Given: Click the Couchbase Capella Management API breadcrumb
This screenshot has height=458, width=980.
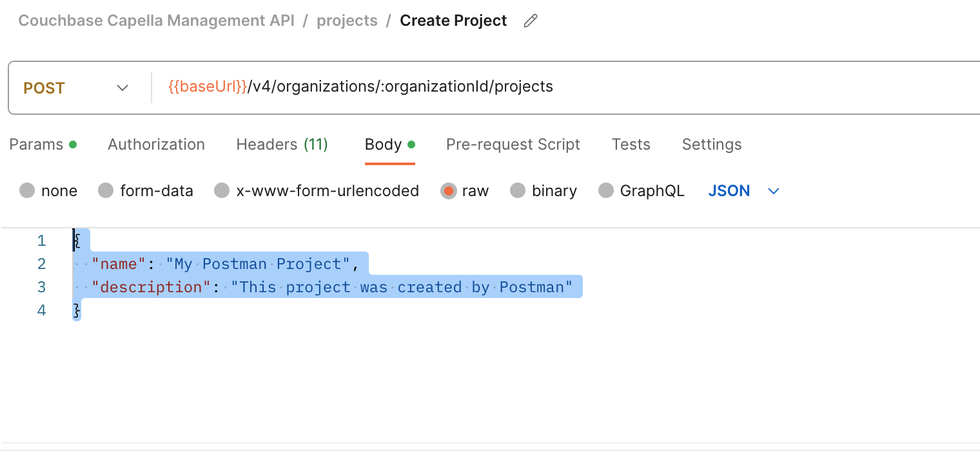Looking at the screenshot, I should 156,21.
